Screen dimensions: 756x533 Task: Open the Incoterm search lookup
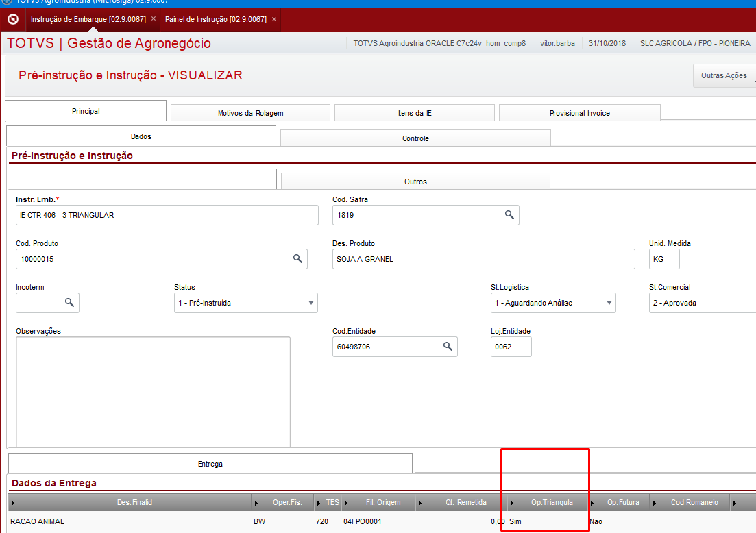coord(69,303)
